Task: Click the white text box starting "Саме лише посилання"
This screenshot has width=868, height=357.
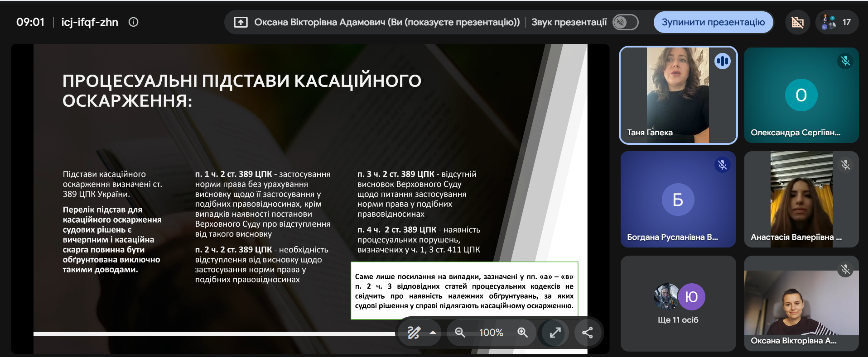Action: click(x=464, y=290)
